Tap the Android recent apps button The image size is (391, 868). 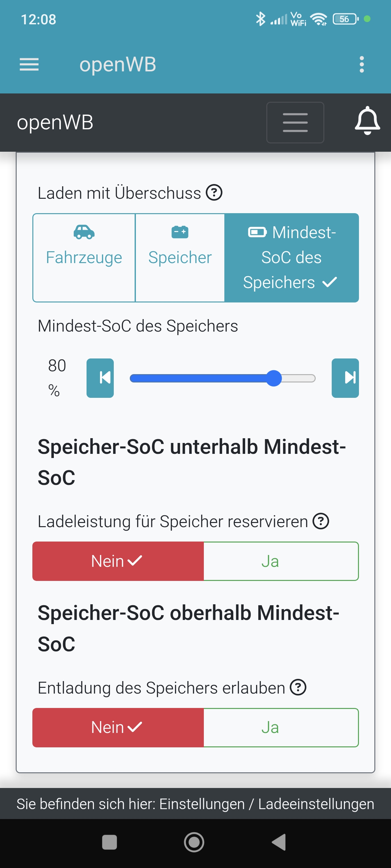(109, 842)
